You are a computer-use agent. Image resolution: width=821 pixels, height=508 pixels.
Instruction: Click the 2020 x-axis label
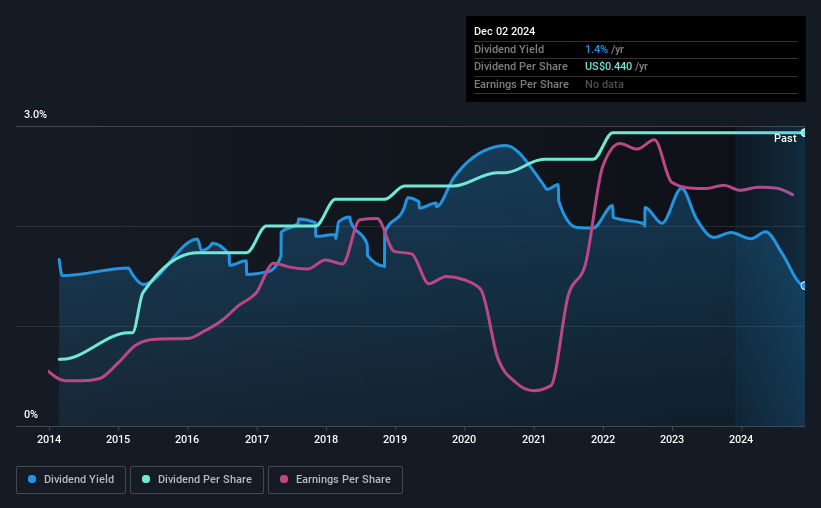click(464, 439)
